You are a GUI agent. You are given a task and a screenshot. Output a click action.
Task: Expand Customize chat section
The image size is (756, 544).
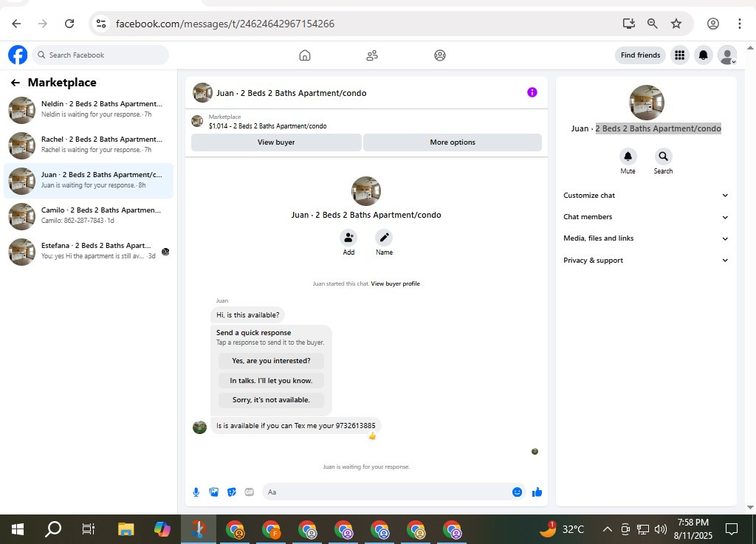(x=645, y=195)
